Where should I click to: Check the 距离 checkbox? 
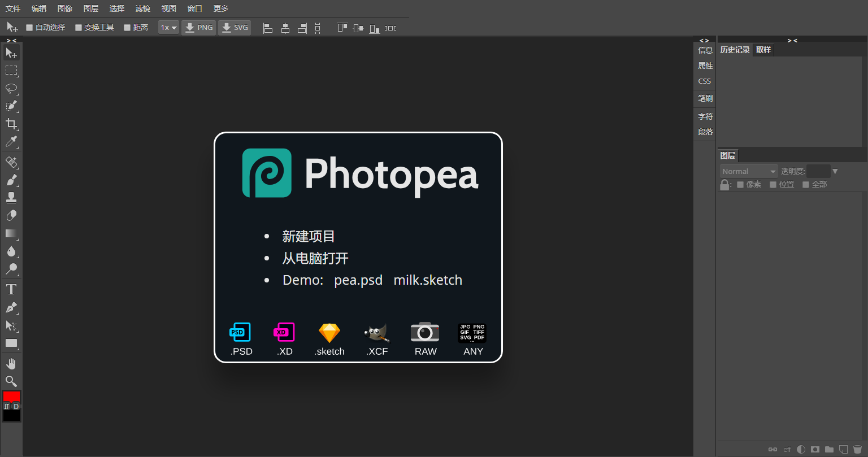pyautogui.click(x=127, y=28)
